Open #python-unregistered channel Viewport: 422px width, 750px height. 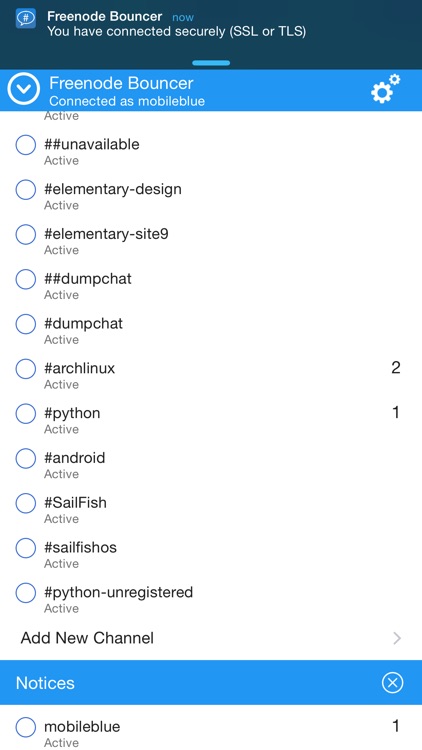[x=211, y=599]
